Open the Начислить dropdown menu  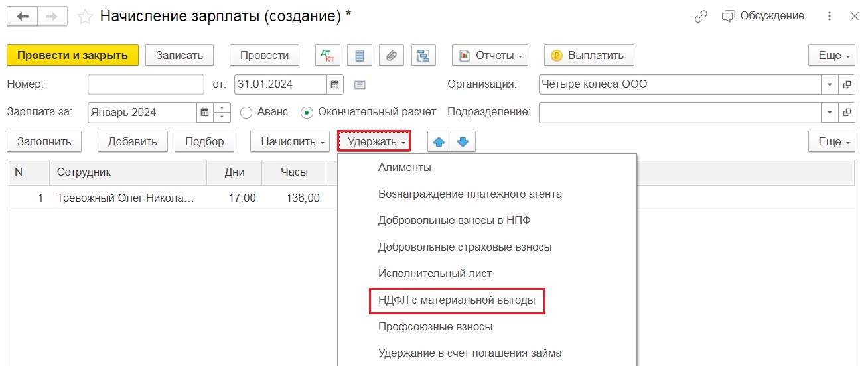tap(289, 141)
